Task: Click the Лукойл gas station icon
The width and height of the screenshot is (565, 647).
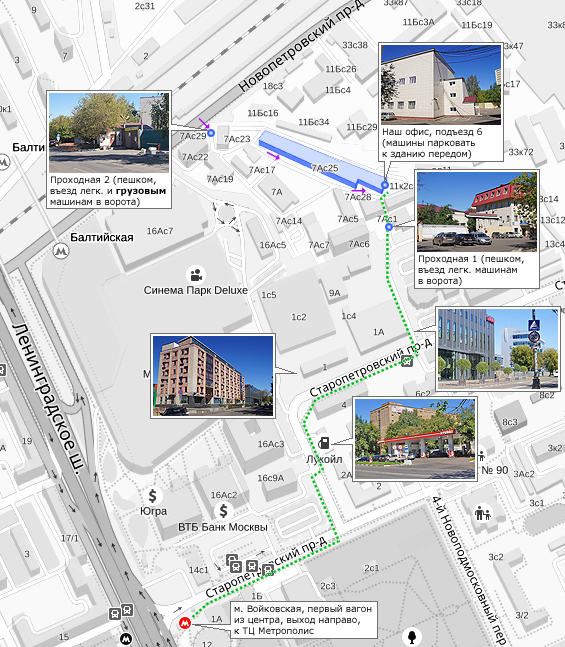Action: 324,443
